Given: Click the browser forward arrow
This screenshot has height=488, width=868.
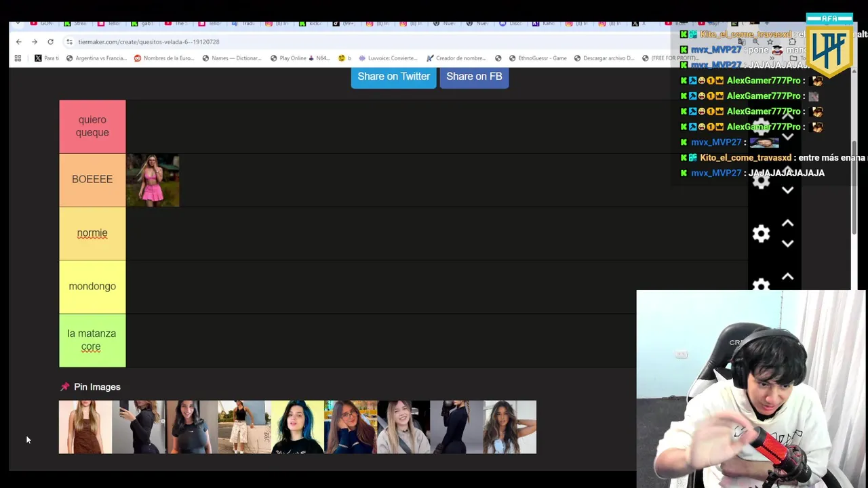Looking at the screenshot, I should tap(35, 42).
